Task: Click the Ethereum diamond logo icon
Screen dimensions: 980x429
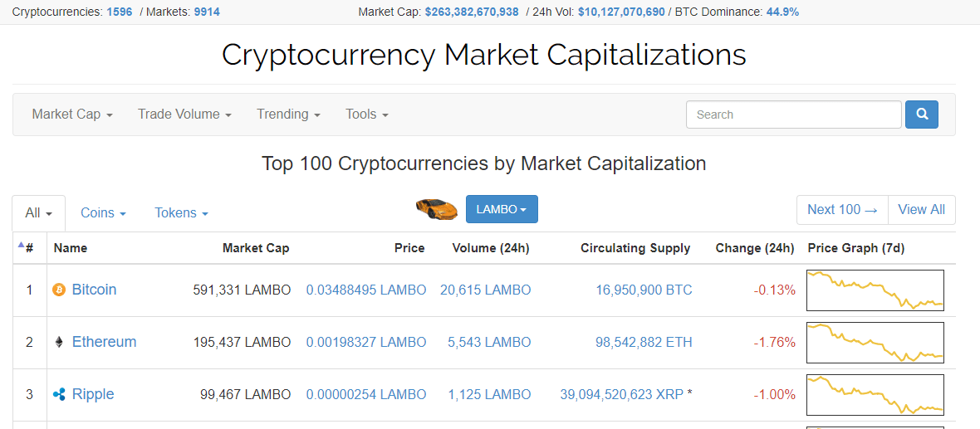Action: click(x=59, y=342)
